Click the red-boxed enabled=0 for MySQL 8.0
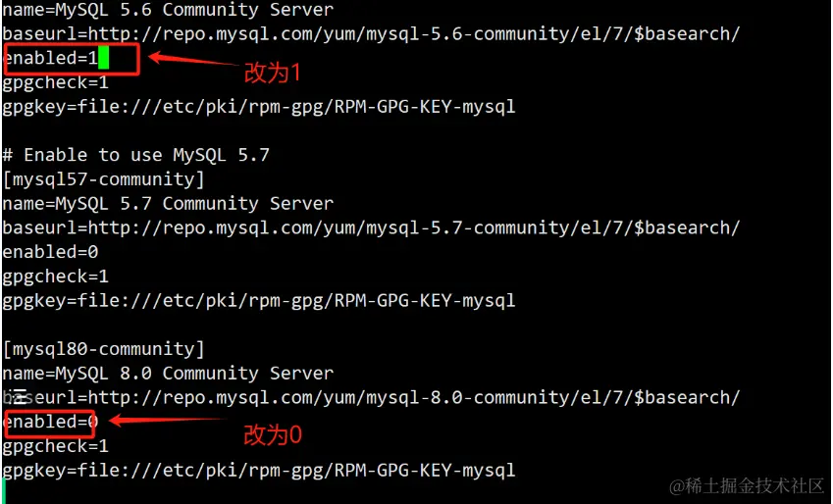The image size is (833, 504). point(51,422)
